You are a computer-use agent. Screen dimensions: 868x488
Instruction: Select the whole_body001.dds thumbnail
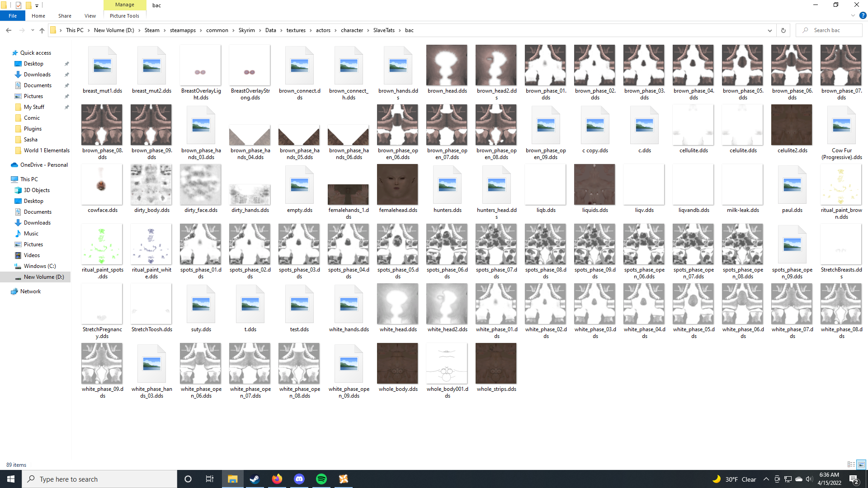pyautogui.click(x=447, y=363)
